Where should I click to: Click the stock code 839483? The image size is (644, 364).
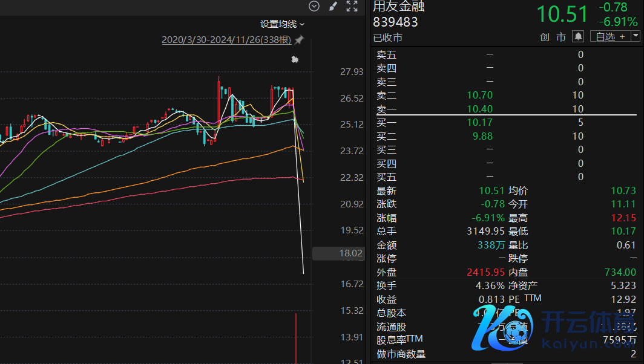[x=395, y=22]
